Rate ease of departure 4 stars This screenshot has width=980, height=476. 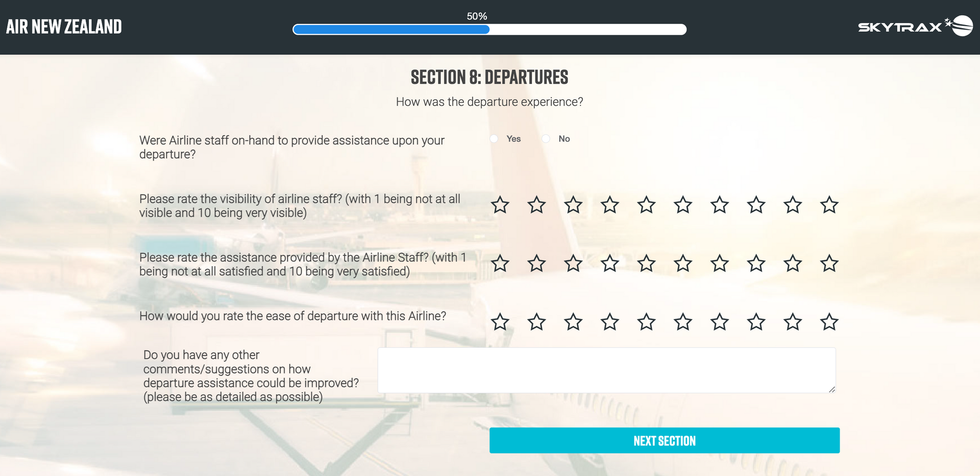tap(610, 322)
